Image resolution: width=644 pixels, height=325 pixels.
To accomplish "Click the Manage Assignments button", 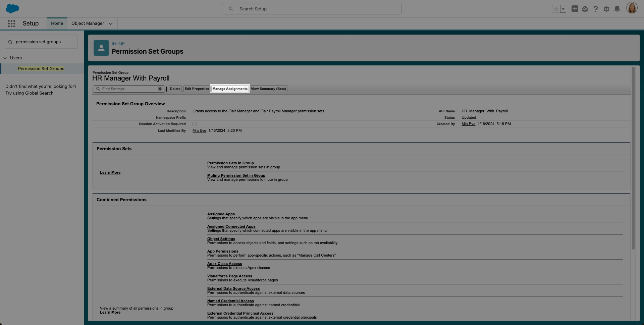I will [x=230, y=89].
